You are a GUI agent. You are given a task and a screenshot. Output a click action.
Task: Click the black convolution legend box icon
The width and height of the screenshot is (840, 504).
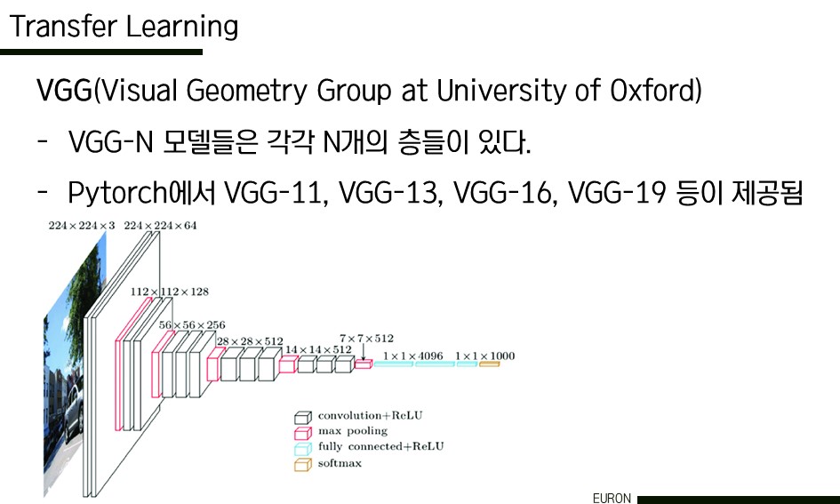click(303, 417)
